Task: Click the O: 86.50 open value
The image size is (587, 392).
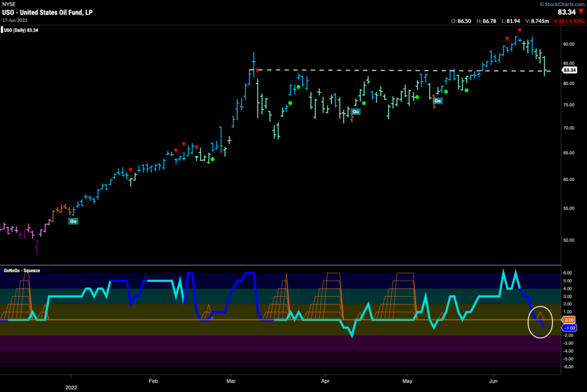Action: (461, 21)
